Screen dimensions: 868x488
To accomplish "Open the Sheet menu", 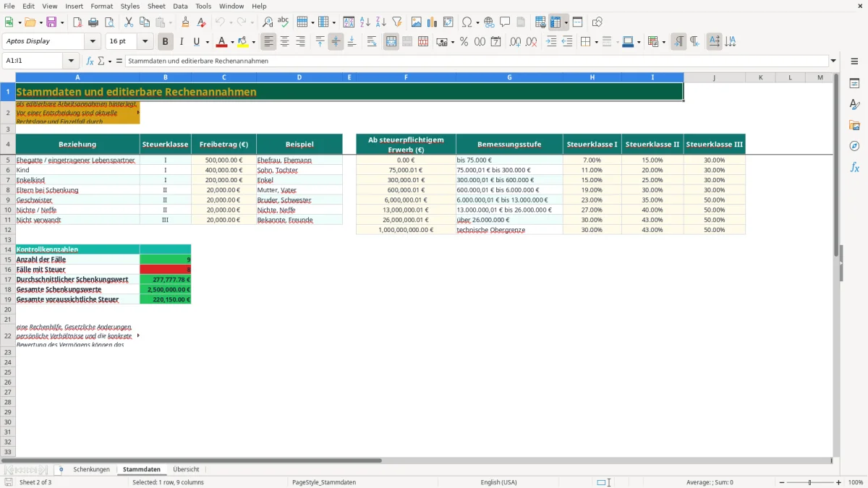I will tap(156, 6).
